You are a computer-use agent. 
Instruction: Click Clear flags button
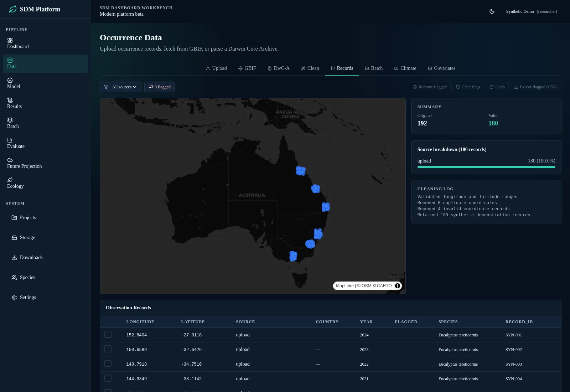468,87
